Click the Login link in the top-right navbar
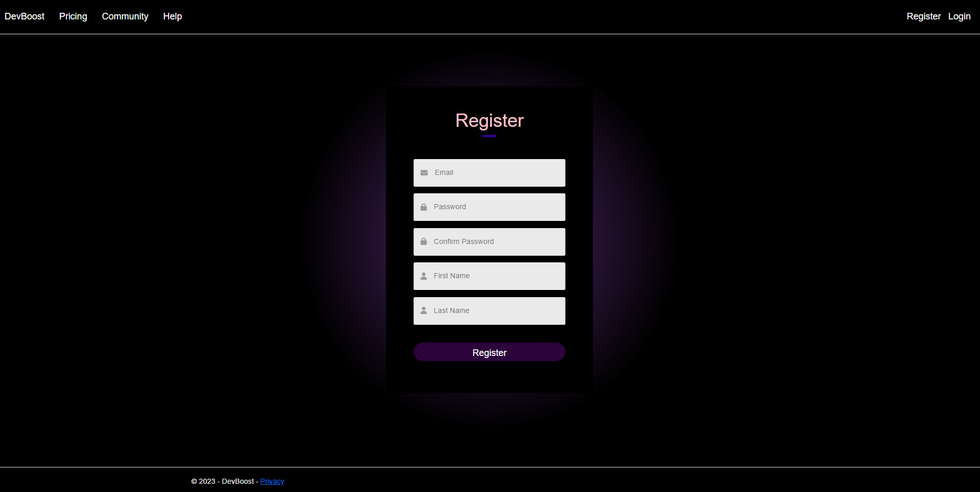980x492 pixels. coord(959,16)
